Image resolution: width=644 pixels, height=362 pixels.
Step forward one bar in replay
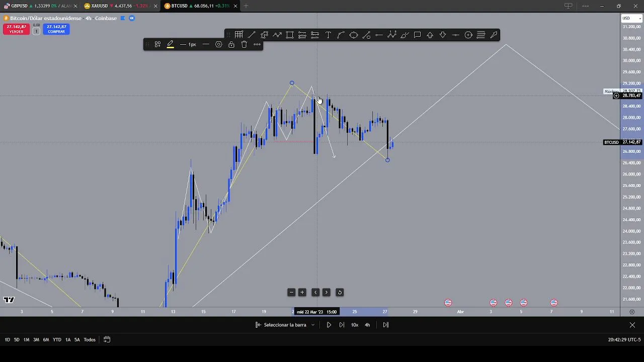point(342,325)
